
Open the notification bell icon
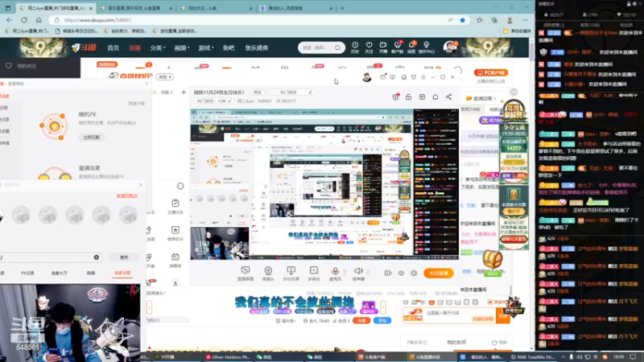click(x=436, y=97)
